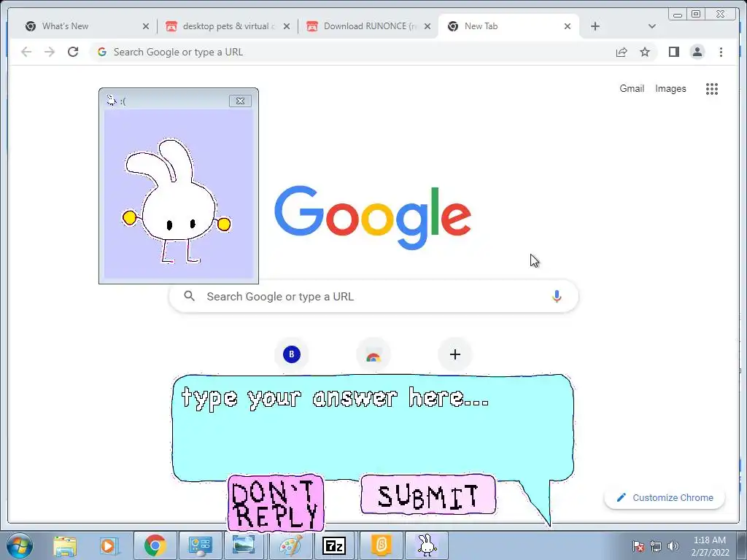Open the Control Panel taskbar icon
747x560 pixels.
pyautogui.click(x=200, y=545)
